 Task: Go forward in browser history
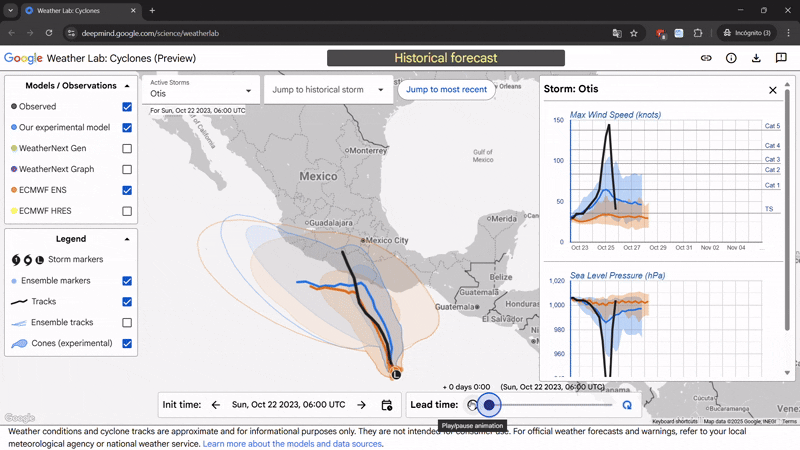(x=30, y=33)
